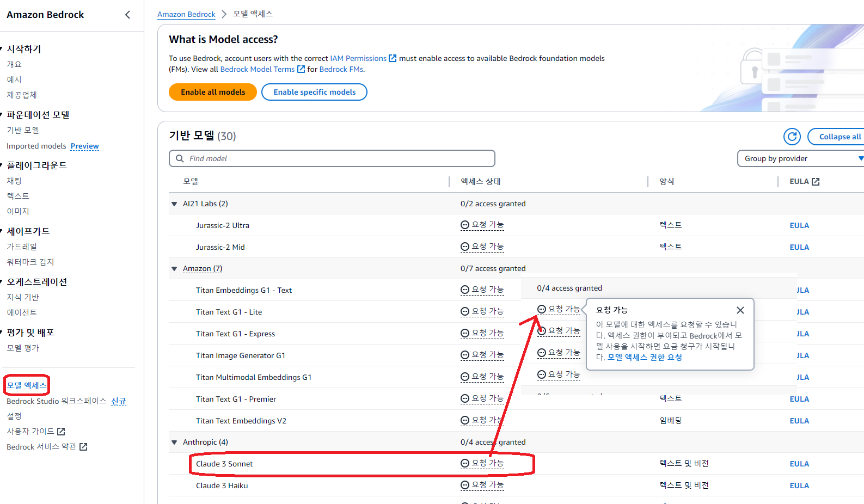
Task: Open 워터마크 감지 in the sidebar
Action: 30,262
